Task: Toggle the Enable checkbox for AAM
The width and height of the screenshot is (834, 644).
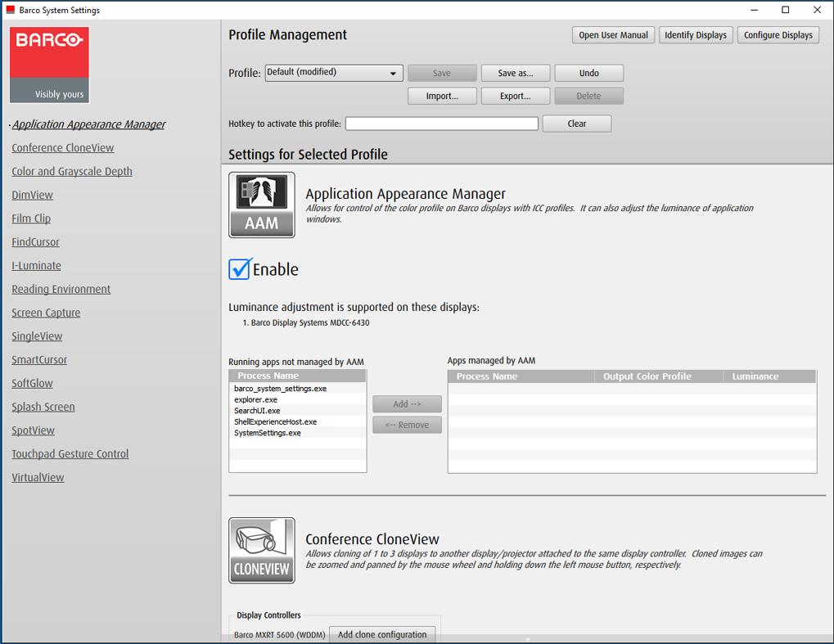Action: [239, 269]
